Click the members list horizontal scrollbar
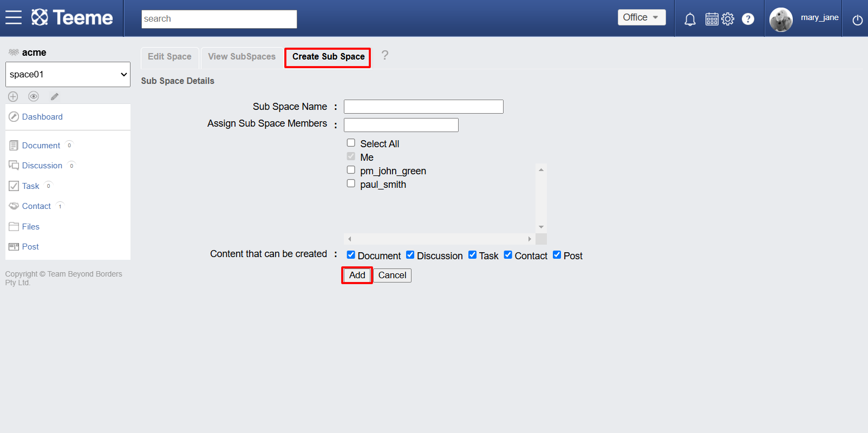868x433 pixels. point(440,239)
